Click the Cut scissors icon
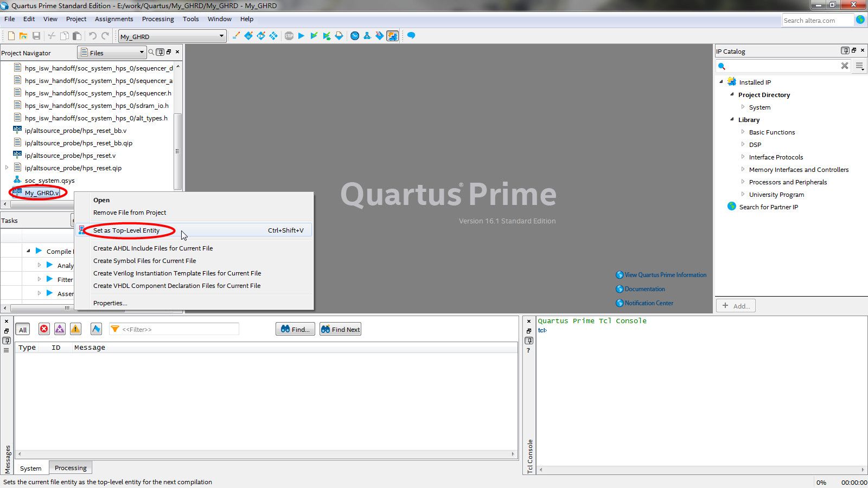Image resolution: width=868 pixels, height=488 pixels. pyautogui.click(x=52, y=36)
